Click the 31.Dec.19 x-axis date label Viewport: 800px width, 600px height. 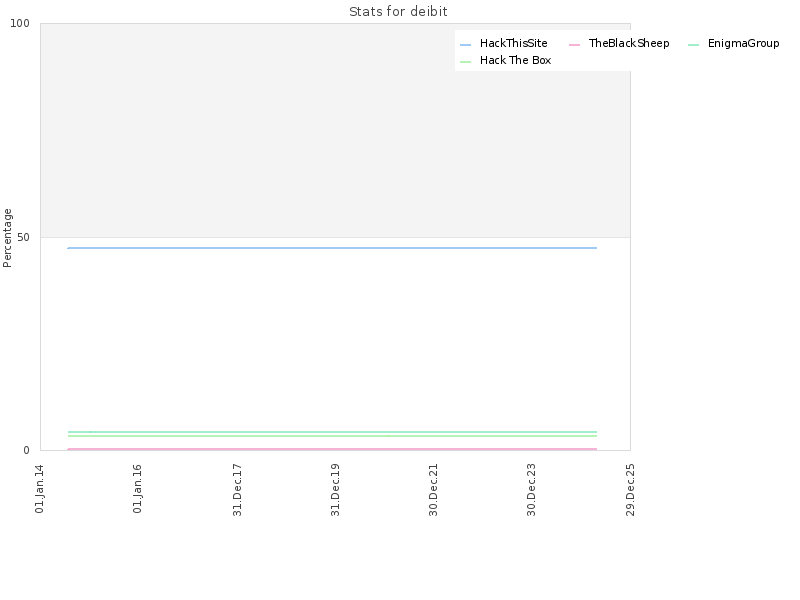[335, 490]
